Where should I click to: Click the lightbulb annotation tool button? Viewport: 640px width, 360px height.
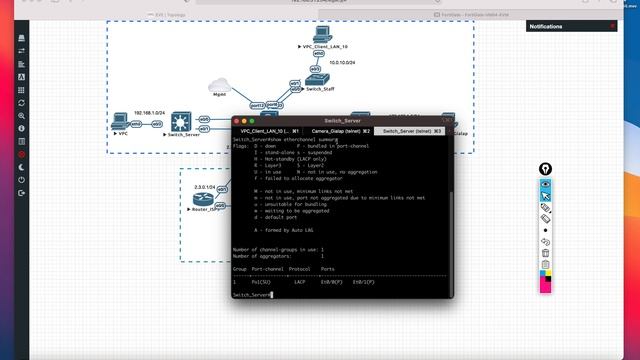tap(545, 169)
